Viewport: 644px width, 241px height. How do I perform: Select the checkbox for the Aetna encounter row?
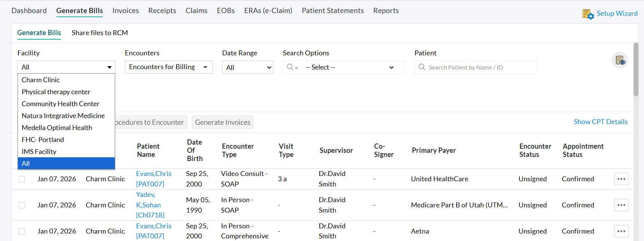21,231
